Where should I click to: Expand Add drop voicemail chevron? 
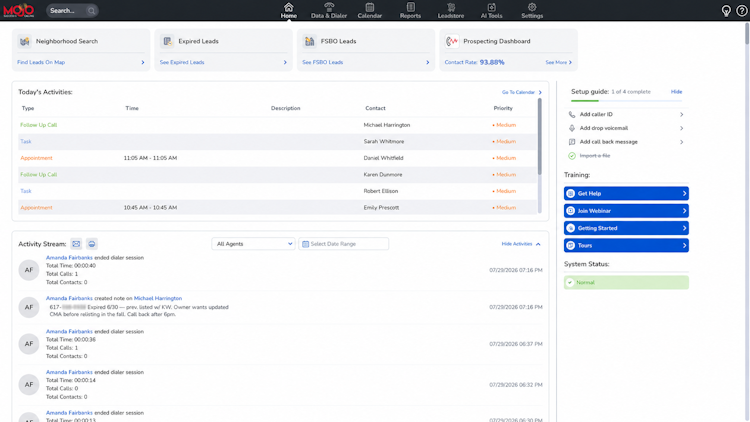(682, 128)
